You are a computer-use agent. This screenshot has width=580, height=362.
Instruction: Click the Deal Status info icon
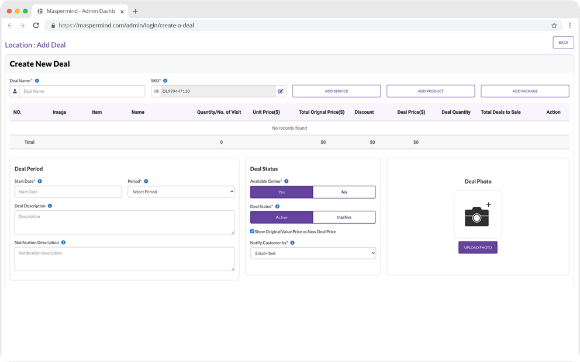pyautogui.click(x=277, y=206)
